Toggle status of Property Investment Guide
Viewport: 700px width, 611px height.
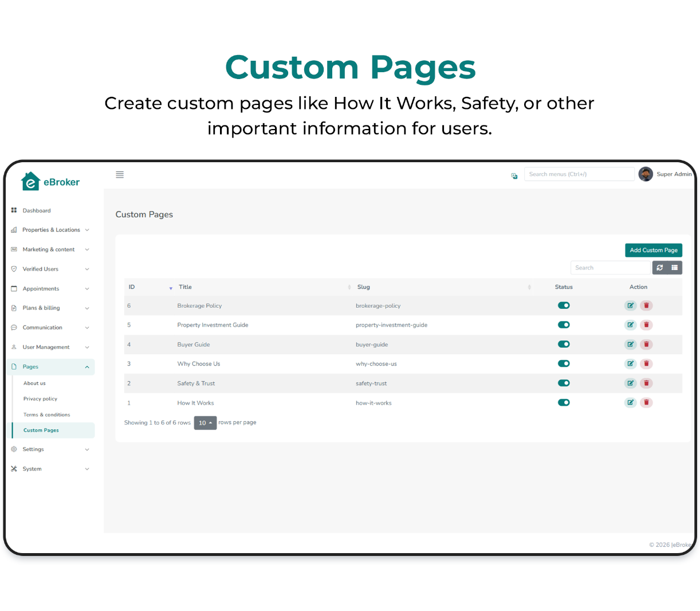564,324
